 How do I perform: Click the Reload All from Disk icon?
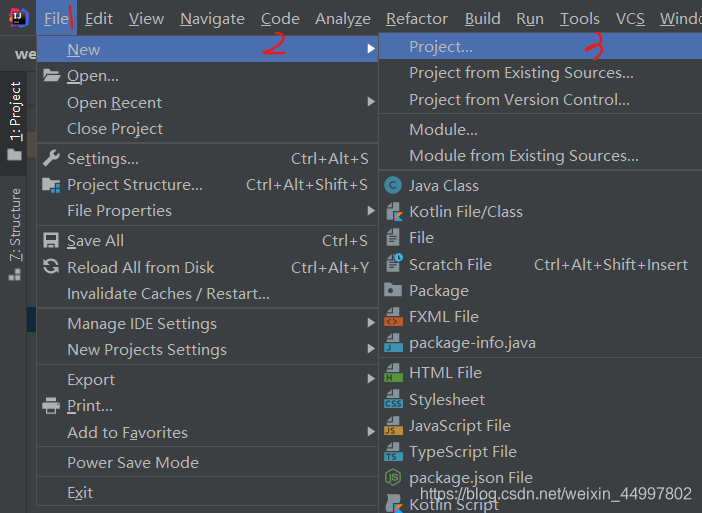(51, 266)
